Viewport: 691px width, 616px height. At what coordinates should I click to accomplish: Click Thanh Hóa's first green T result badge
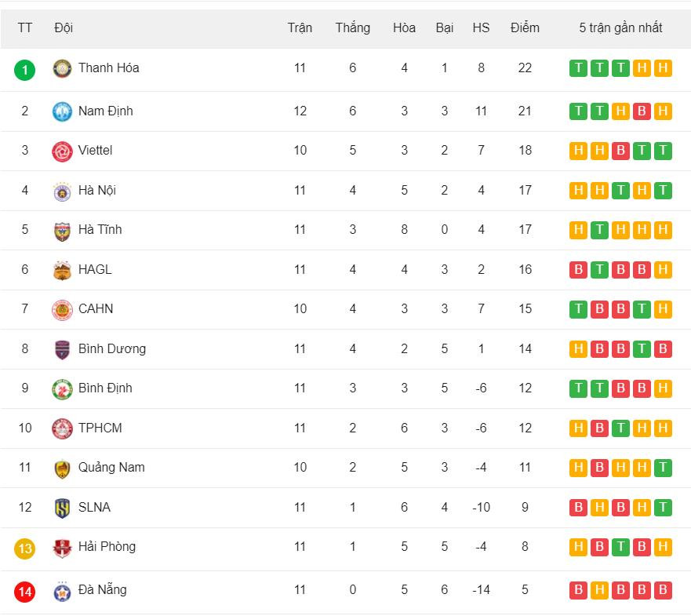pyautogui.click(x=578, y=68)
